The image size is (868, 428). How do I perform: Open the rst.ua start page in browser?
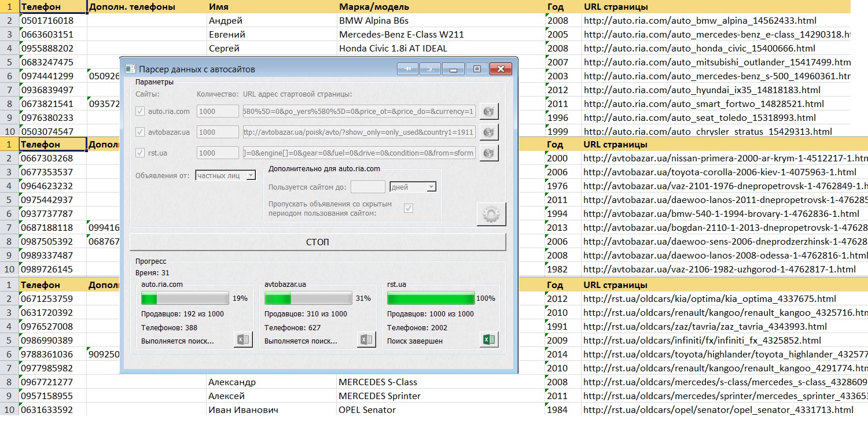[490, 153]
